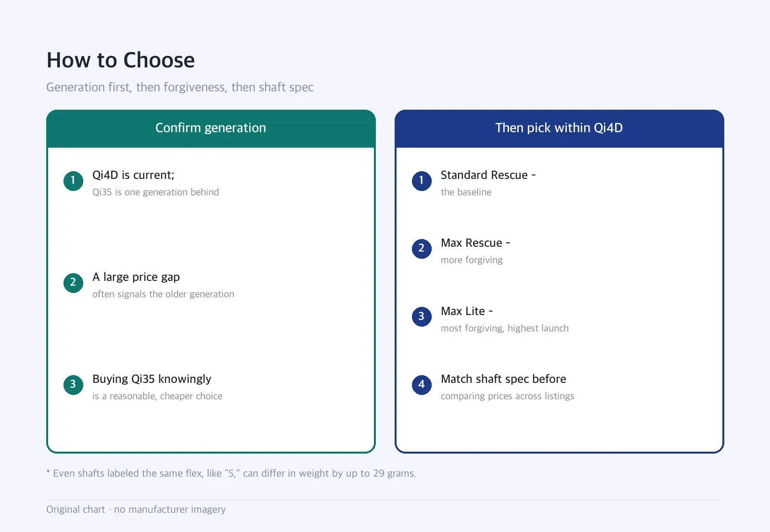This screenshot has width=770, height=532.
Task: Click 'Qi4D is current;' item text
Action: (133, 175)
